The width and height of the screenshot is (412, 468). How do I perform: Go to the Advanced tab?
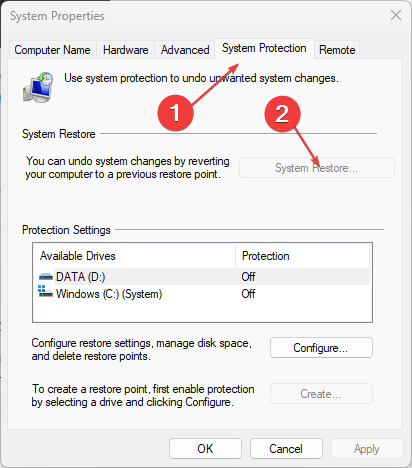185,50
